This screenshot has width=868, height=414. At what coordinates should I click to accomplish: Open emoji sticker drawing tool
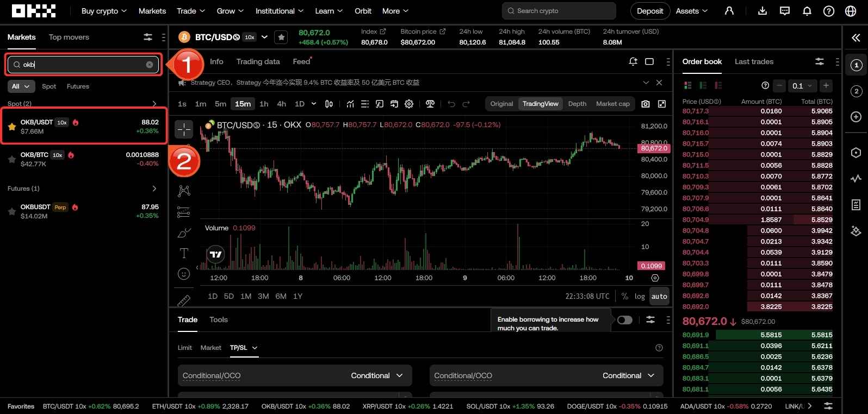(x=184, y=274)
